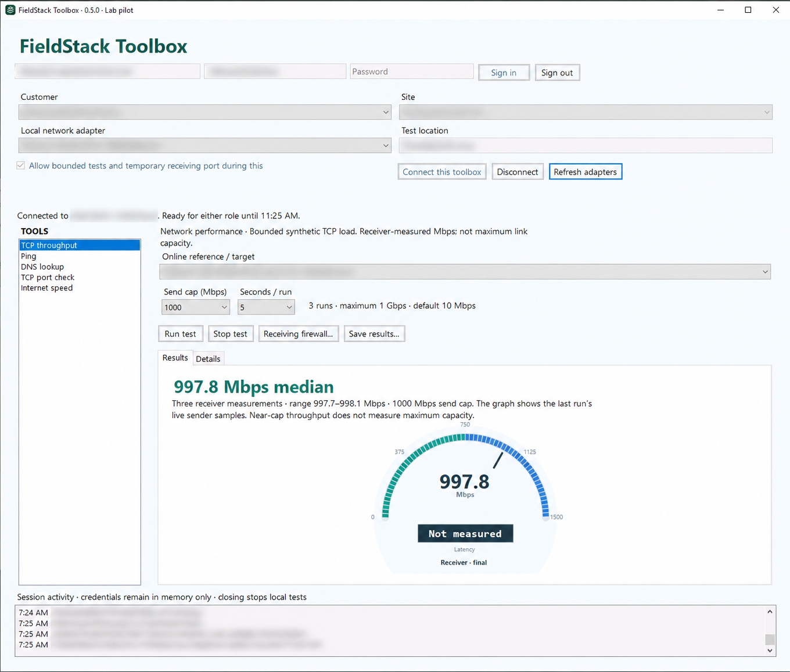Select TCP throughput tool
Viewport: 790px width, 672px height.
80,245
